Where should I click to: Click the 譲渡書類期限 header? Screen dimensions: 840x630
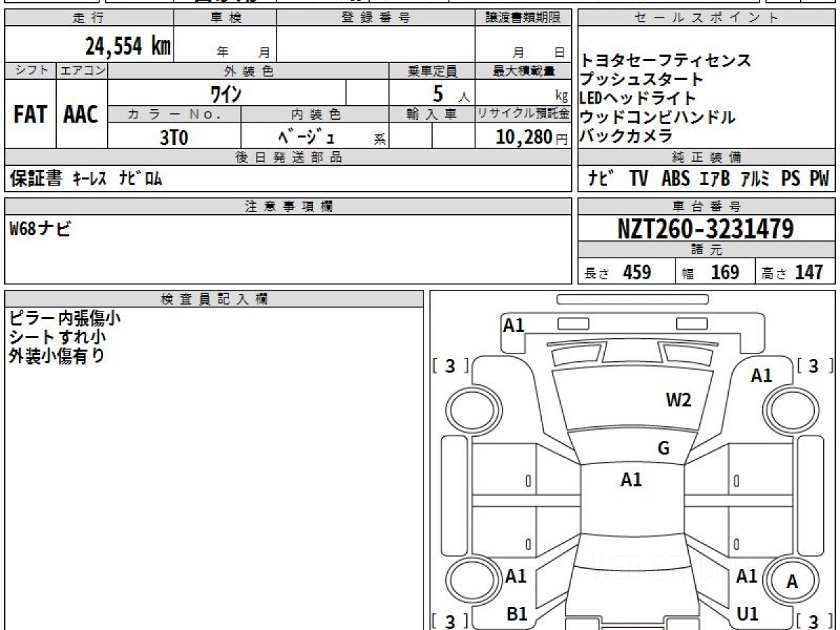coord(524,18)
